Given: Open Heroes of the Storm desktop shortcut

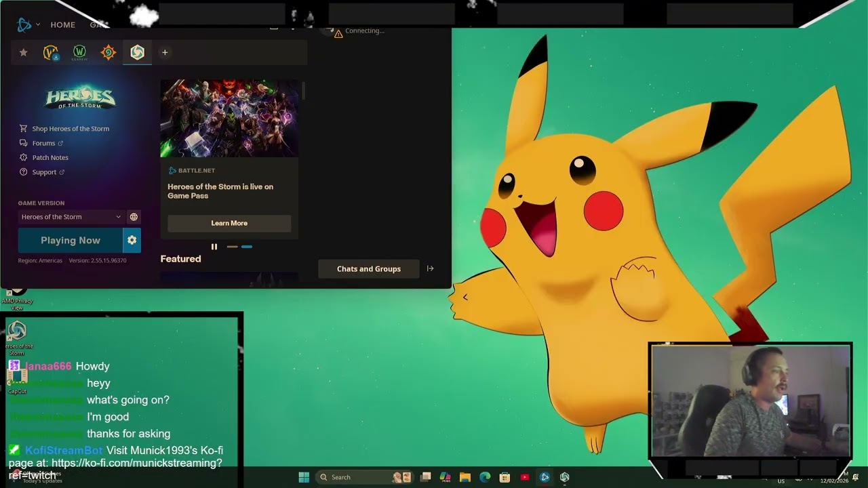Looking at the screenshot, I should point(17,338).
